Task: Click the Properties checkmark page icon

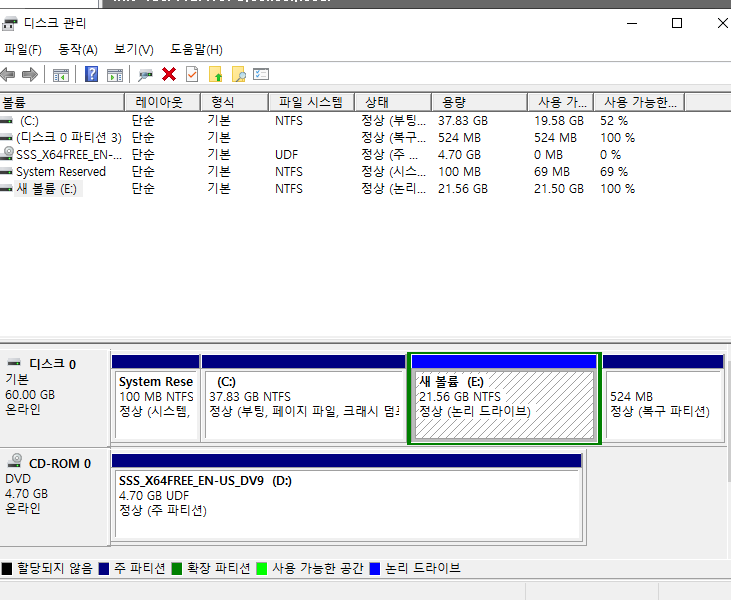Action: 192,74
